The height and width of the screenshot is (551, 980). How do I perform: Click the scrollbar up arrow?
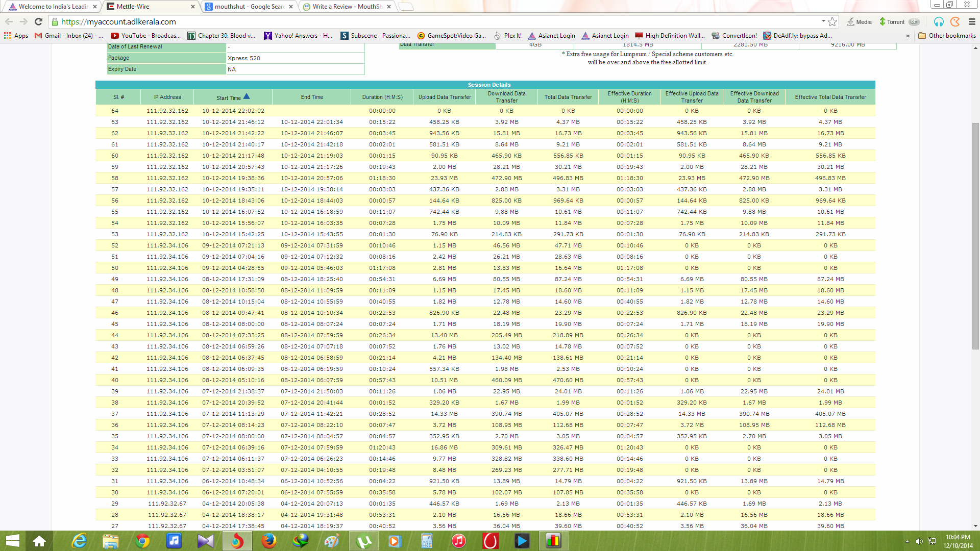(x=975, y=47)
